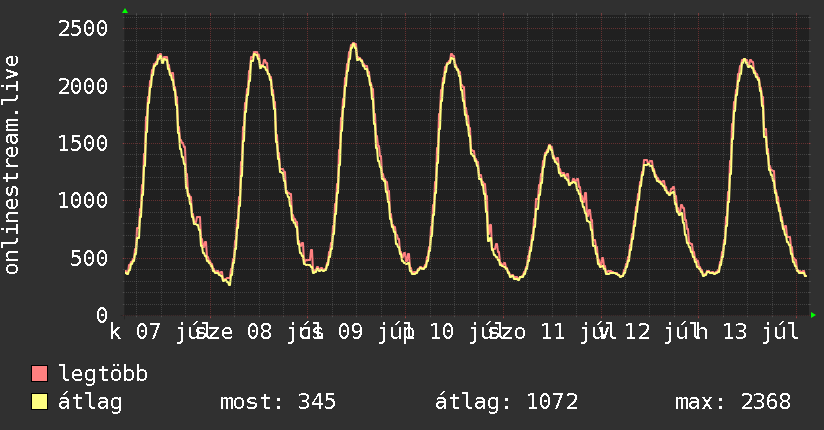Click the 1000 y-axis label
Image resolution: width=824 pixels, height=430 pixels.
[x=83, y=200]
